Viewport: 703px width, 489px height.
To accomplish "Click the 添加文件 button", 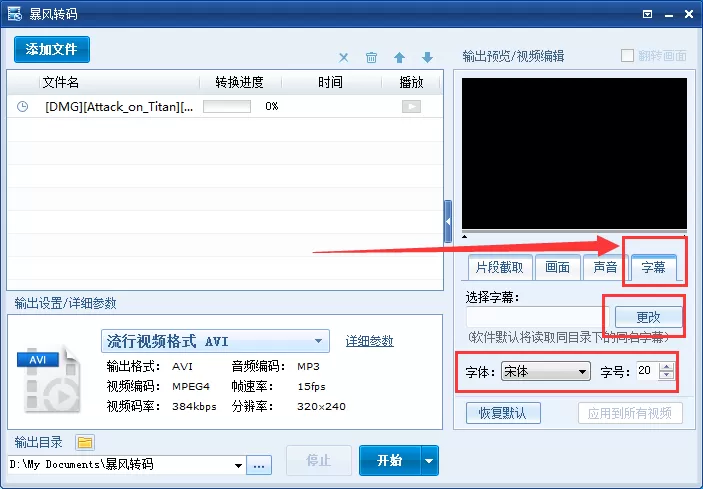I will [52, 49].
